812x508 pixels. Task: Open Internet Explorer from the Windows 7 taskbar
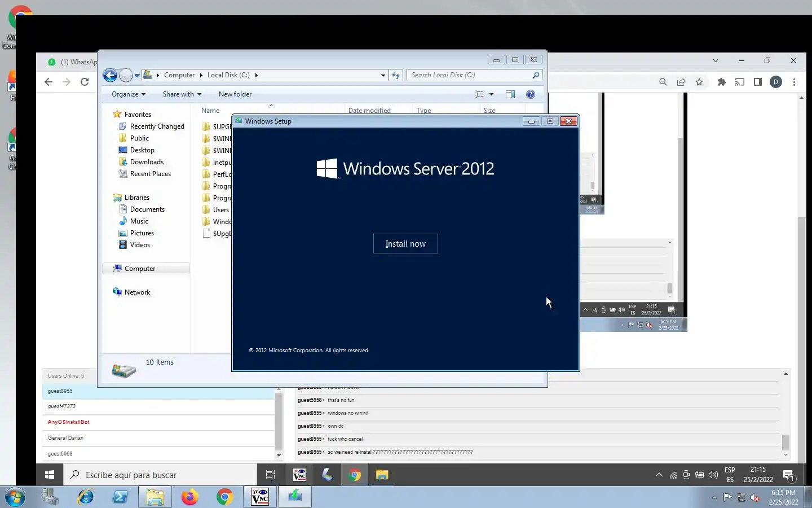(x=86, y=497)
